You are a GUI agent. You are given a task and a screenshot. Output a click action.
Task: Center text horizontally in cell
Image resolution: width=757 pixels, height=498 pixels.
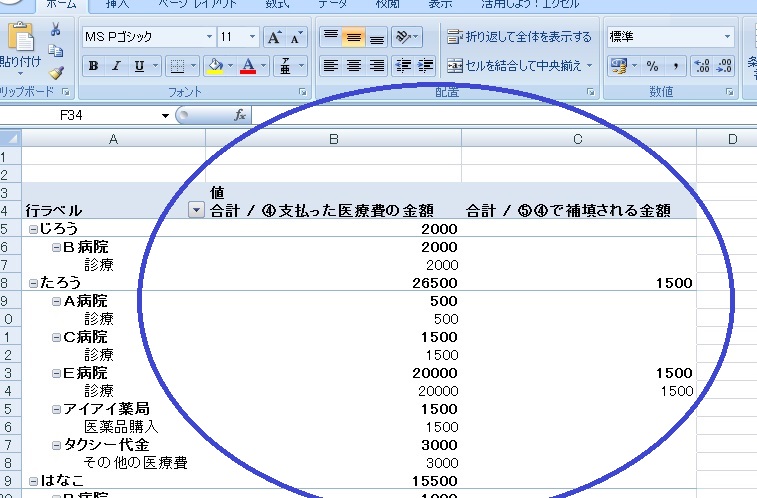(353, 66)
